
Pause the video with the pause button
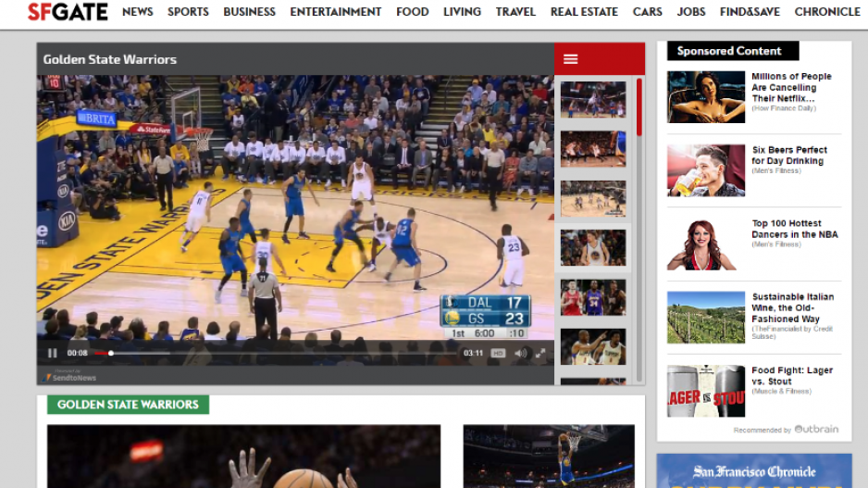pos(52,353)
